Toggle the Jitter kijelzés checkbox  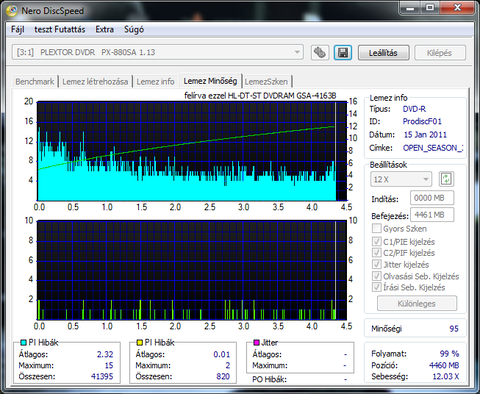pos(377,264)
